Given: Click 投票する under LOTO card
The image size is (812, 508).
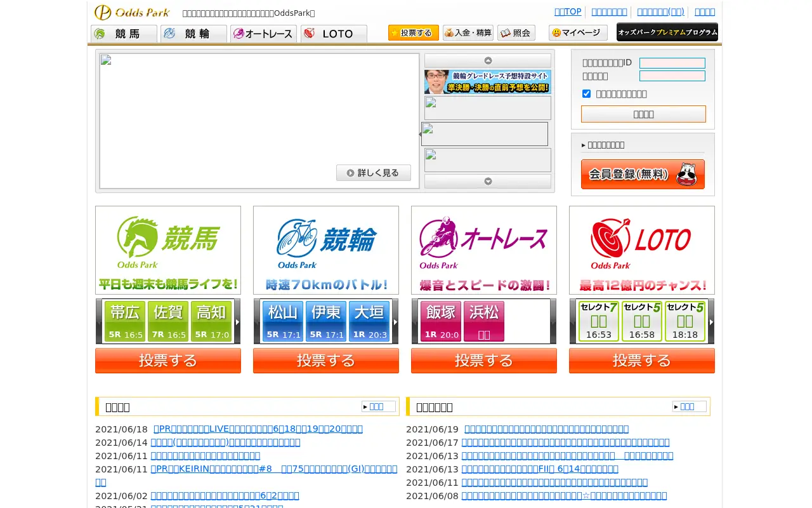Looking at the screenshot, I should [x=642, y=361].
